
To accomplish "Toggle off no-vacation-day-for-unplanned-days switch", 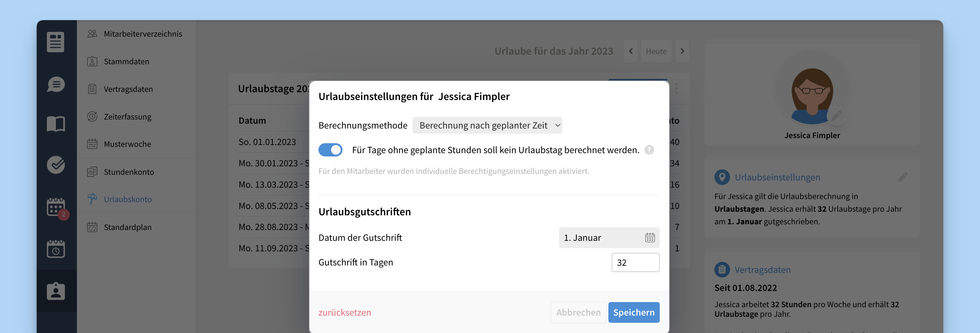I will point(330,150).
